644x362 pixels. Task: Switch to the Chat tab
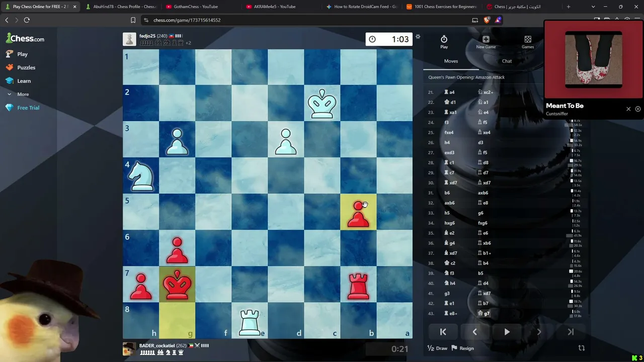click(x=507, y=61)
